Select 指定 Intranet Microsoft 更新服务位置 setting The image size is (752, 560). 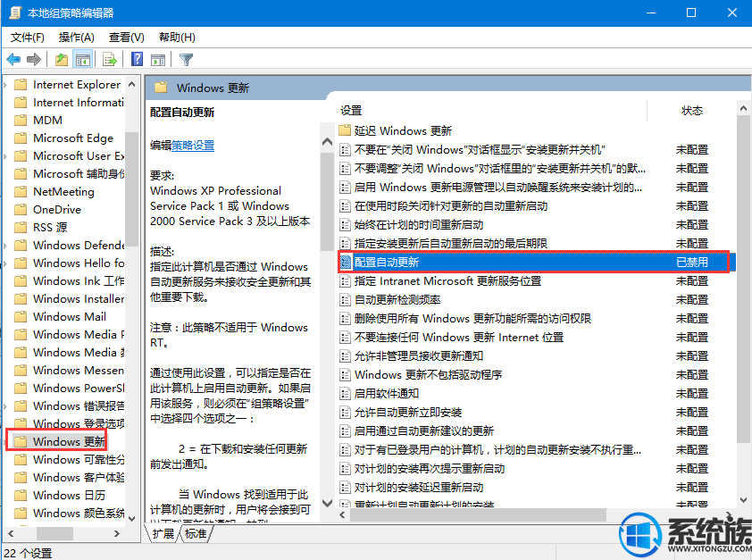[447, 281]
